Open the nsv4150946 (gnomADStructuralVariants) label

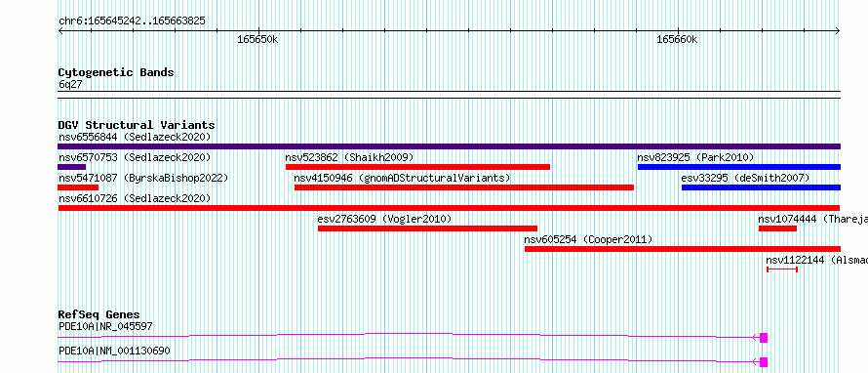pos(402,178)
